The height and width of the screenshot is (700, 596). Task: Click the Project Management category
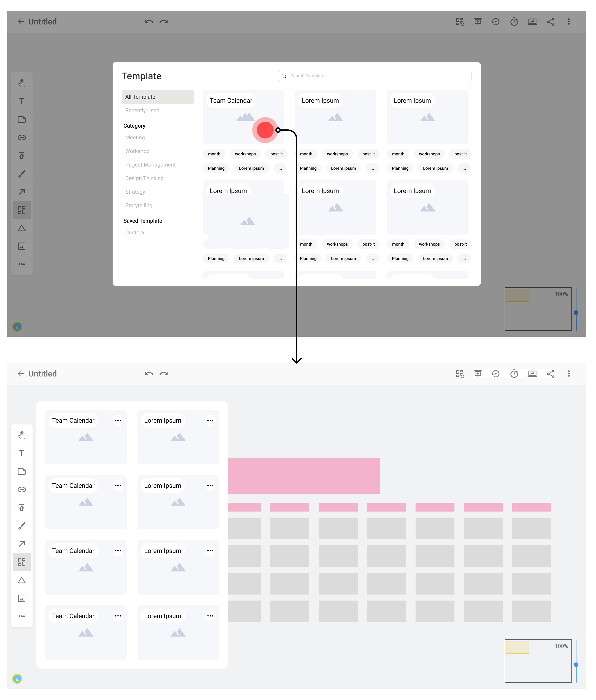coord(150,165)
